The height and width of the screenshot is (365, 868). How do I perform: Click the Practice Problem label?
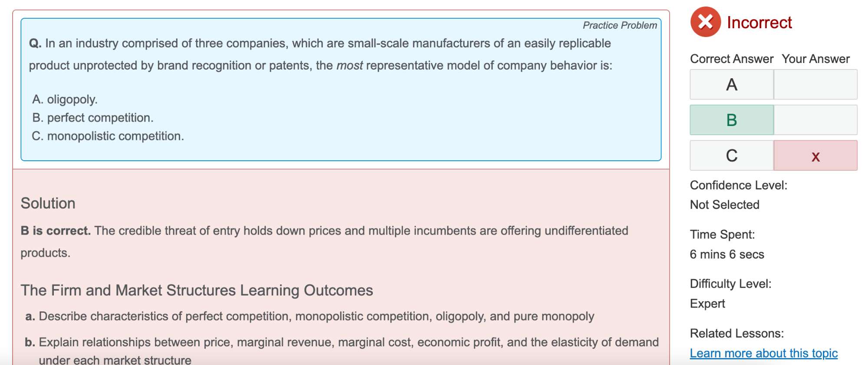click(619, 25)
